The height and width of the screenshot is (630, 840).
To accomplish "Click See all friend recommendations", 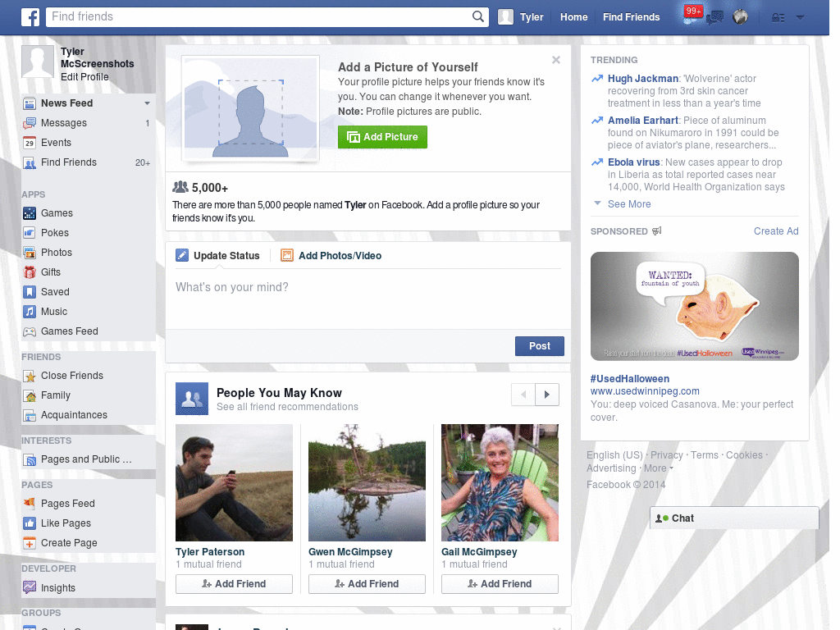I will click(287, 407).
